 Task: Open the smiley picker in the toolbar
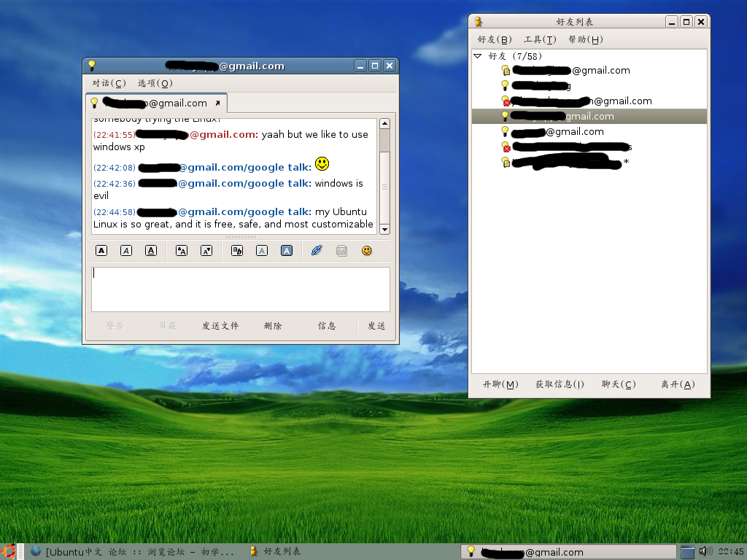pyautogui.click(x=366, y=251)
